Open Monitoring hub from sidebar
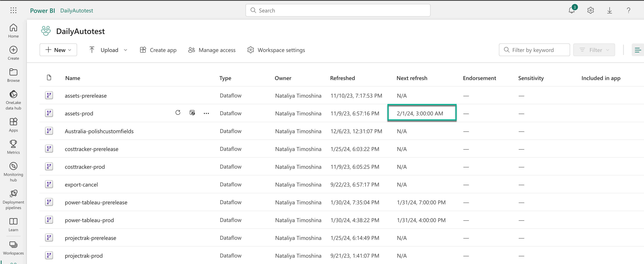The height and width of the screenshot is (264, 644). [13, 172]
